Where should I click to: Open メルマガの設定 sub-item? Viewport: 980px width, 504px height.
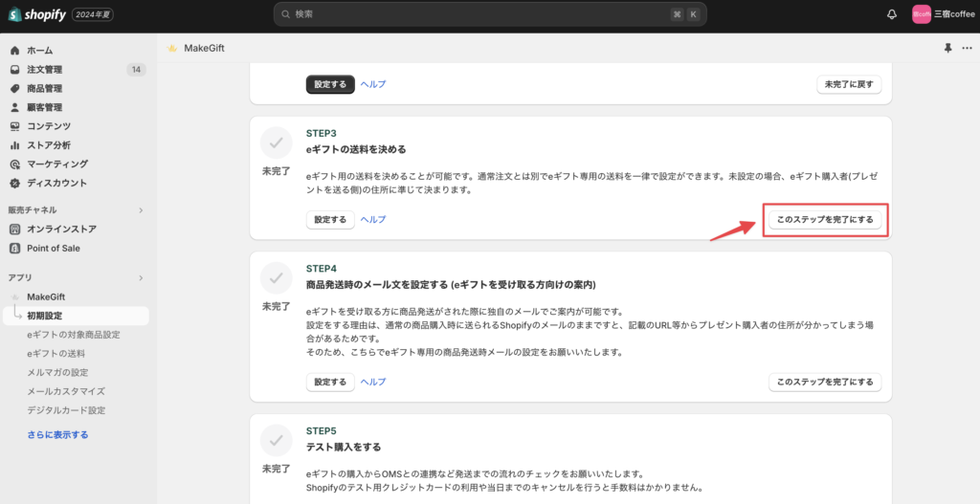point(57,372)
